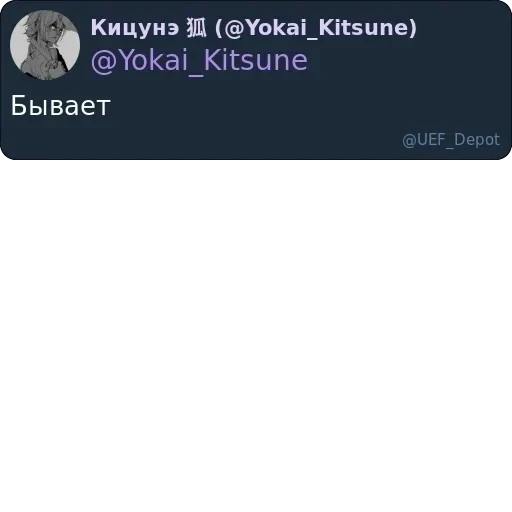Click the @UEF_Depot watermark
Screen dimensions: 512x512
pos(451,140)
